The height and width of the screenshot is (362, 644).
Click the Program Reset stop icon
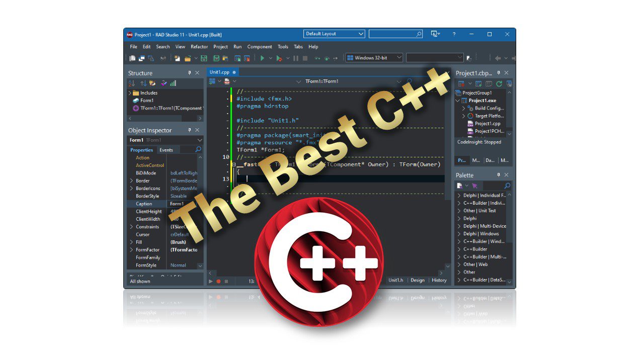(305, 58)
